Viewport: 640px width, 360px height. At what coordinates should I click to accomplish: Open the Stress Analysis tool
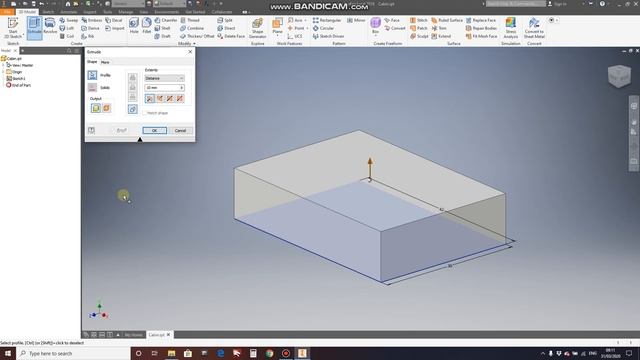(511, 28)
